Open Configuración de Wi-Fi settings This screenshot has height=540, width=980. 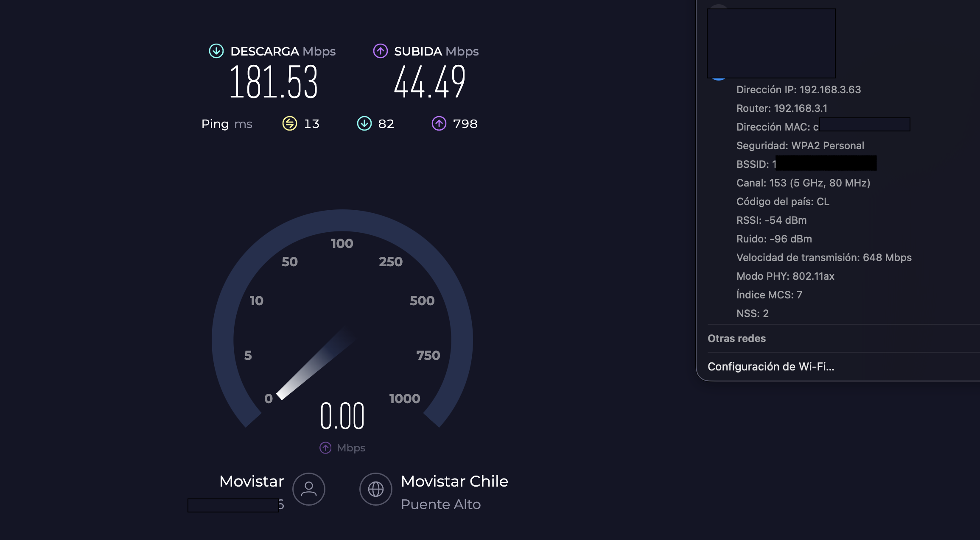(x=770, y=367)
